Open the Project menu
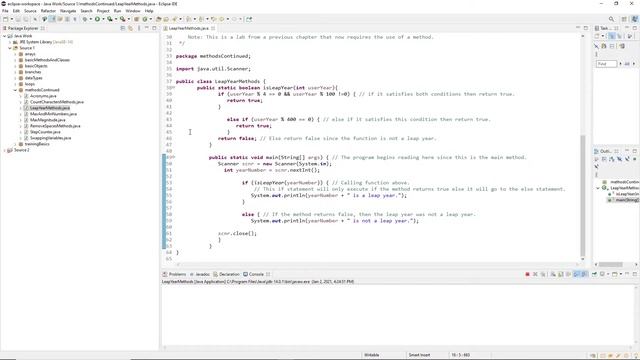The image size is (640, 360). (103, 11)
